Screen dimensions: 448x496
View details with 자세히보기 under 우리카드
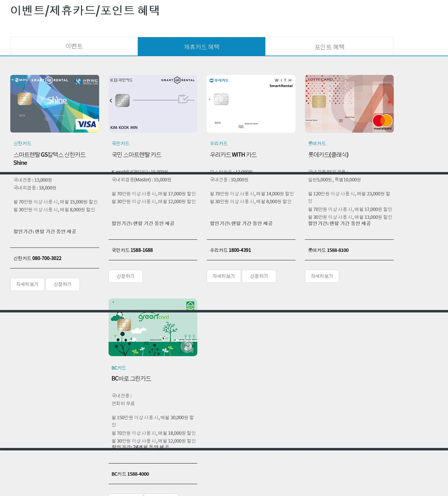point(224,276)
